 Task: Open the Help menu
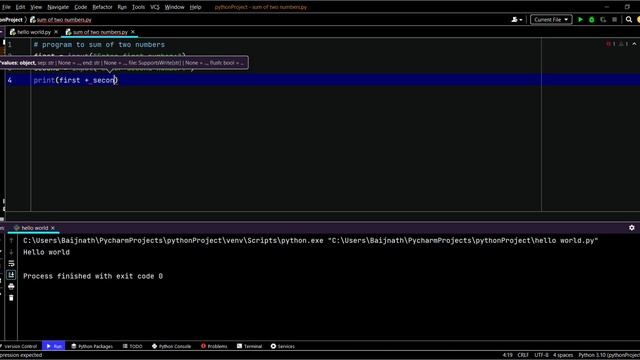195,7
